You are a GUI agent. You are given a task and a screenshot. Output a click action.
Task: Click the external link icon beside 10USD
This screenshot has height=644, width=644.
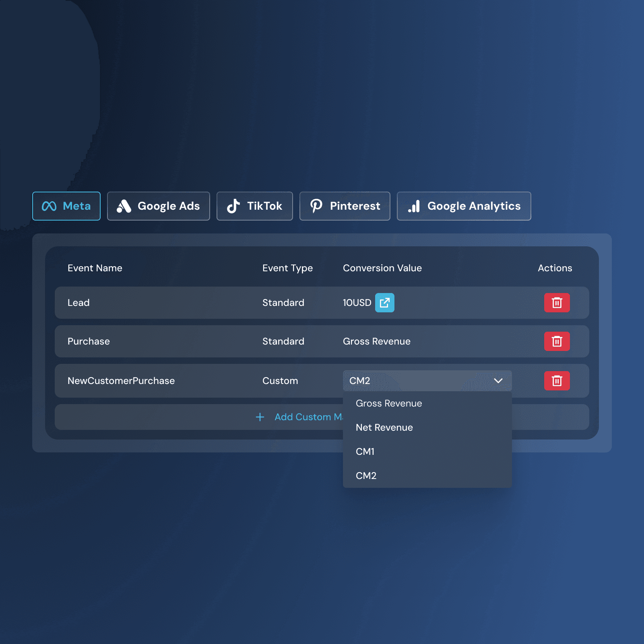pyautogui.click(x=385, y=303)
